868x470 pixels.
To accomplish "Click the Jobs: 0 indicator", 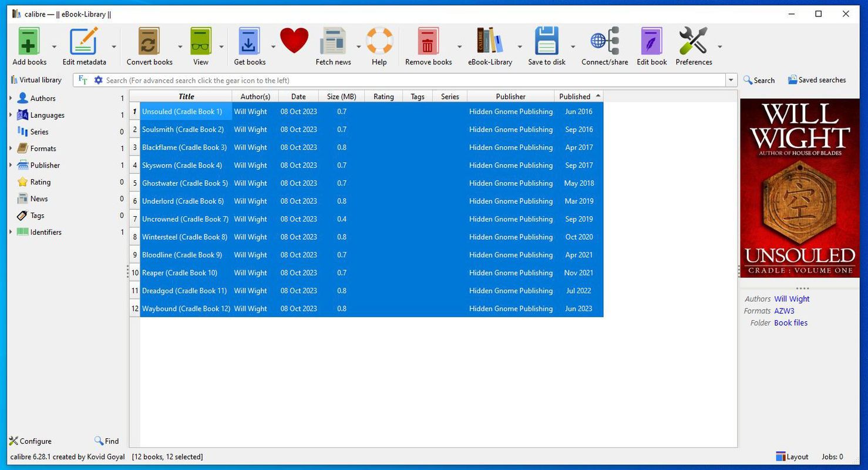I will [832, 456].
